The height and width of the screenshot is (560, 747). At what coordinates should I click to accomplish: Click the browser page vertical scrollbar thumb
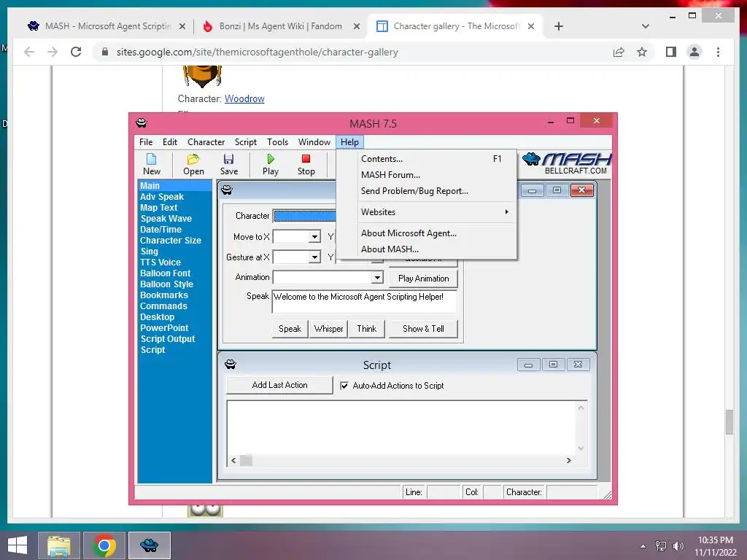tap(729, 422)
